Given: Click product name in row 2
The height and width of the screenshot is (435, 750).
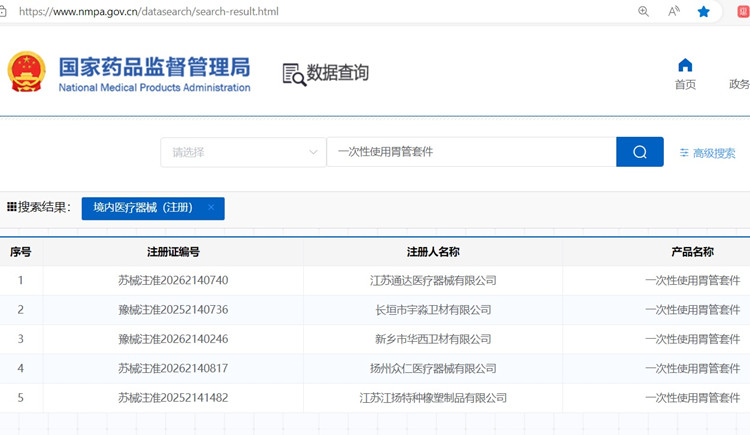Looking at the screenshot, I should [x=692, y=310].
